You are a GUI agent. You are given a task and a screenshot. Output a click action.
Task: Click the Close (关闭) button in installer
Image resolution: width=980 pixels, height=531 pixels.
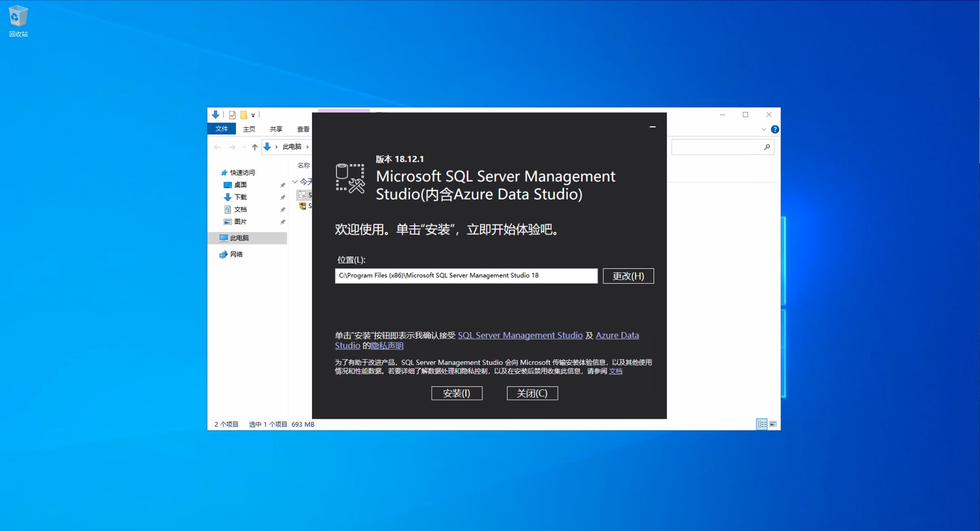pyautogui.click(x=532, y=393)
